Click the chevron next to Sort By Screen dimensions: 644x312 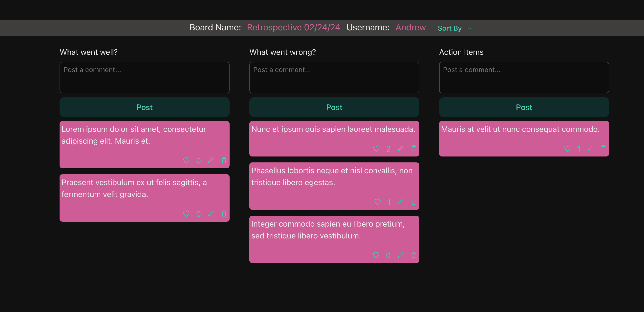pos(470,28)
